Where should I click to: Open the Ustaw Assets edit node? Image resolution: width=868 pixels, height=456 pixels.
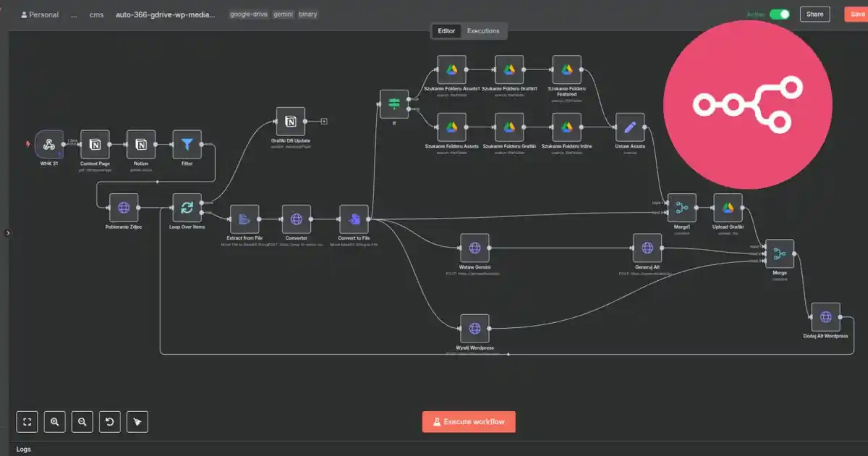629,127
